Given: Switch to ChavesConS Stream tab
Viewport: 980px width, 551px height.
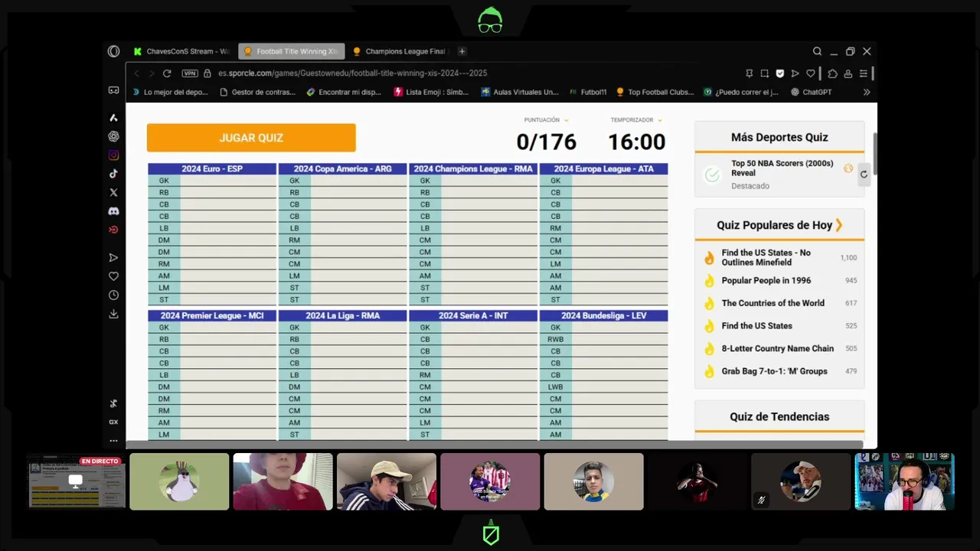Looking at the screenshot, I should click(x=181, y=51).
